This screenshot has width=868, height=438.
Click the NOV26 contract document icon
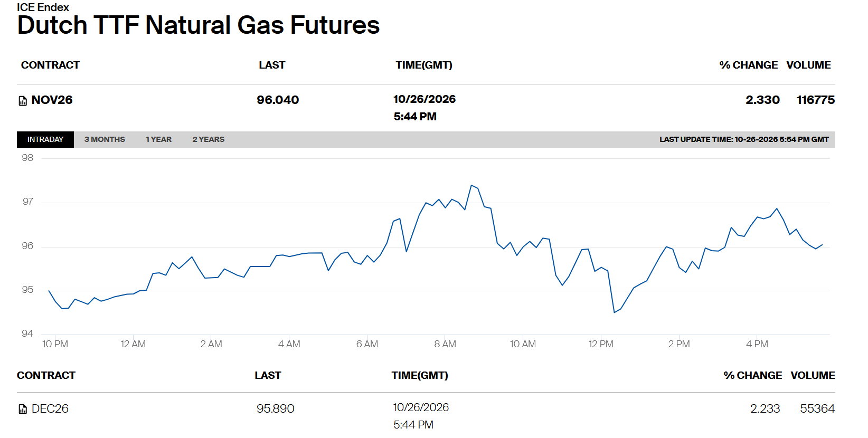[x=23, y=101]
